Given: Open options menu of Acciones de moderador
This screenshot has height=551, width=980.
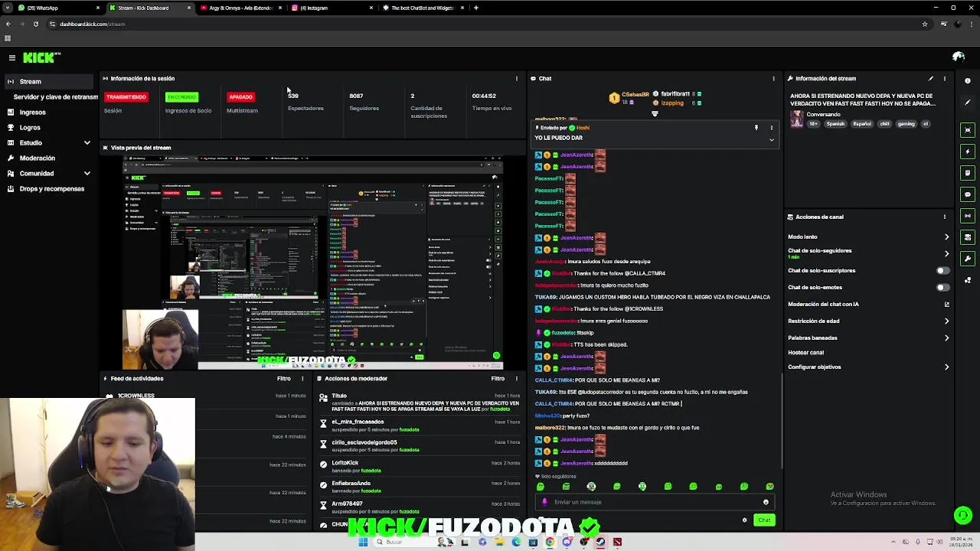Looking at the screenshot, I should click(517, 378).
